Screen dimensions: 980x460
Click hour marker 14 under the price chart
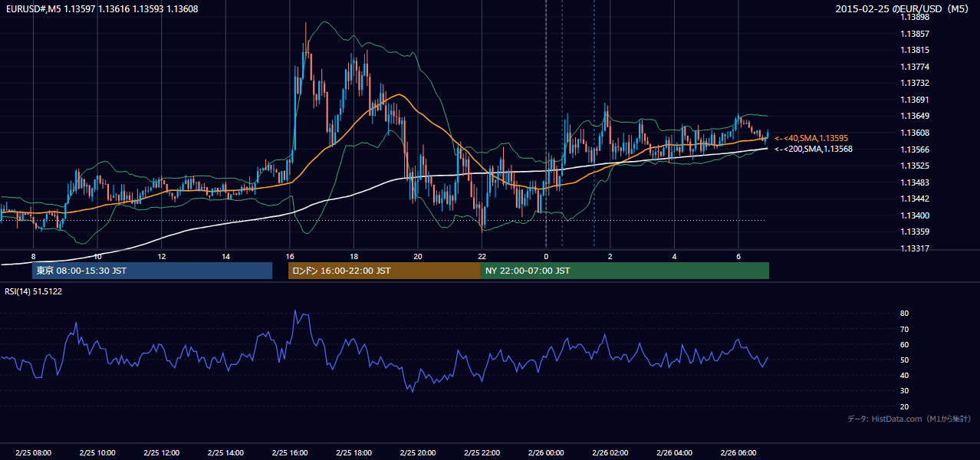[225, 256]
